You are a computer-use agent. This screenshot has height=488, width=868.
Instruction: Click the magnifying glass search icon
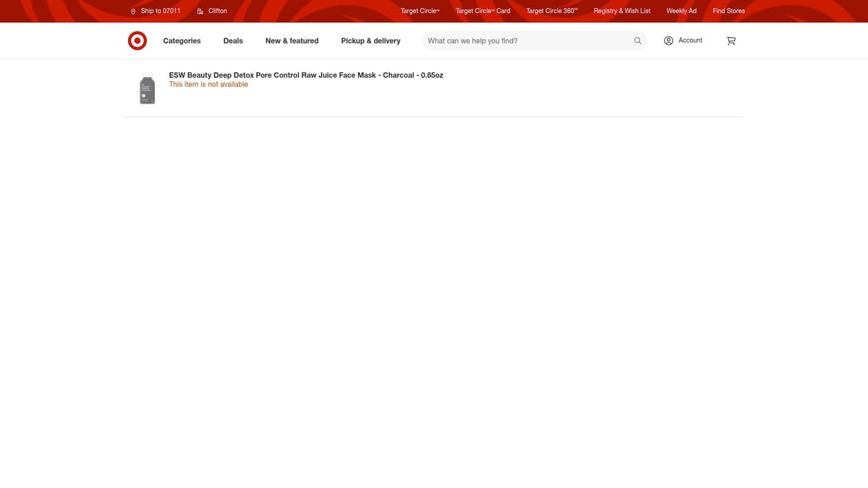637,41
